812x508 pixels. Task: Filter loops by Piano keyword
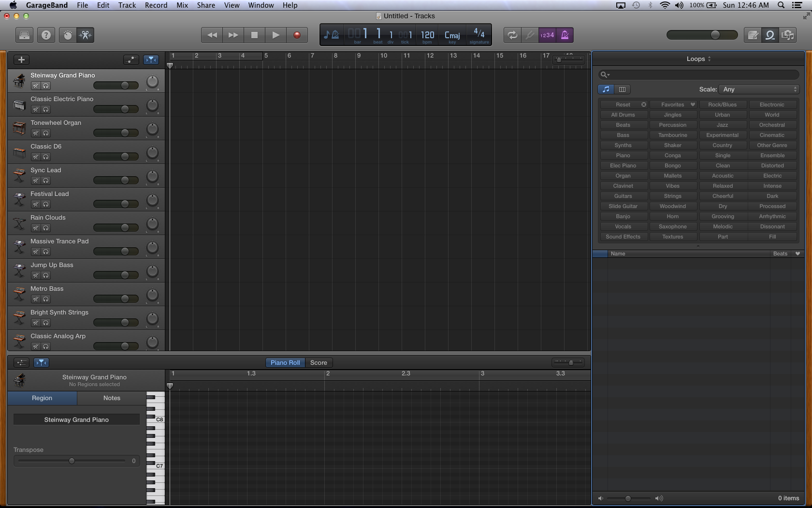point(623,155)
